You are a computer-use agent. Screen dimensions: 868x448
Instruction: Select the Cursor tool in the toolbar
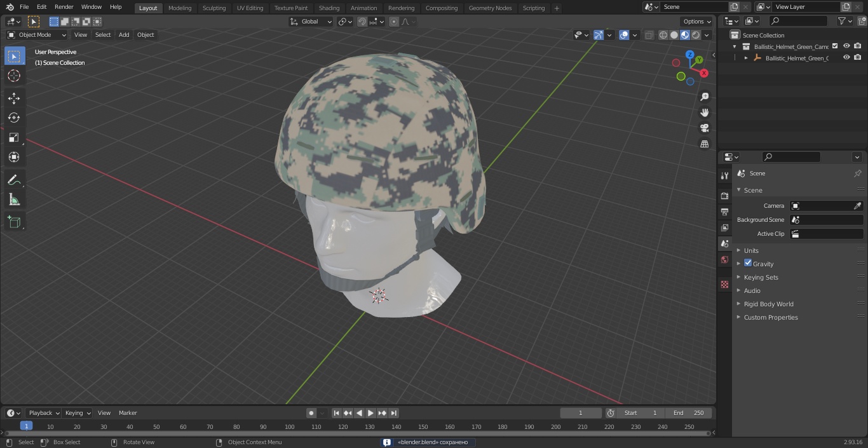coord(14,76)
